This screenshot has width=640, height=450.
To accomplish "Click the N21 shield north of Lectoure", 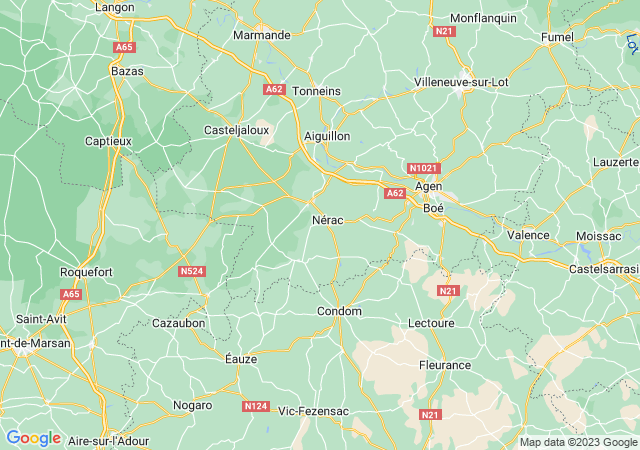I will pyautogui.click(x=448, y=291).
